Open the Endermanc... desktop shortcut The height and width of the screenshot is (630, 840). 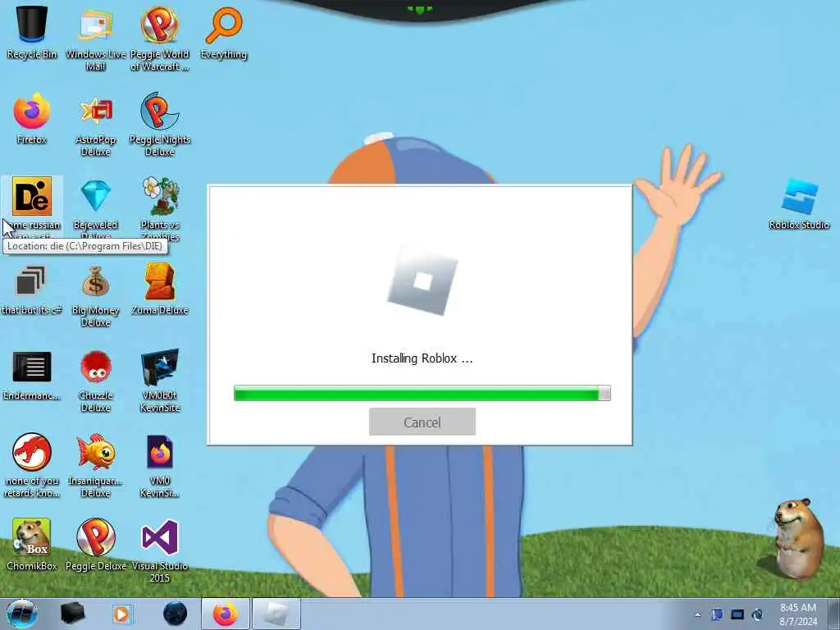tap(32, 375)
